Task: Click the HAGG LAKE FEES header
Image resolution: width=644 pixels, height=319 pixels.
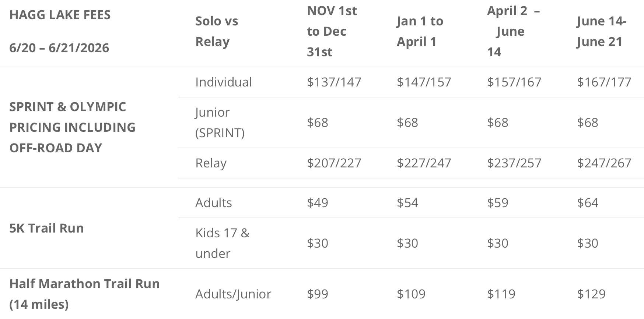Action: tap(60, 15)
